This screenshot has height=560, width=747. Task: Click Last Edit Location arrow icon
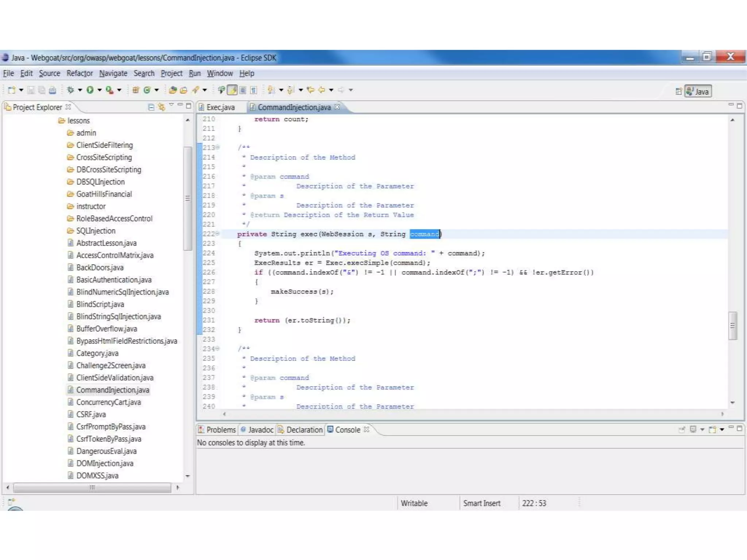pos(310,90)
